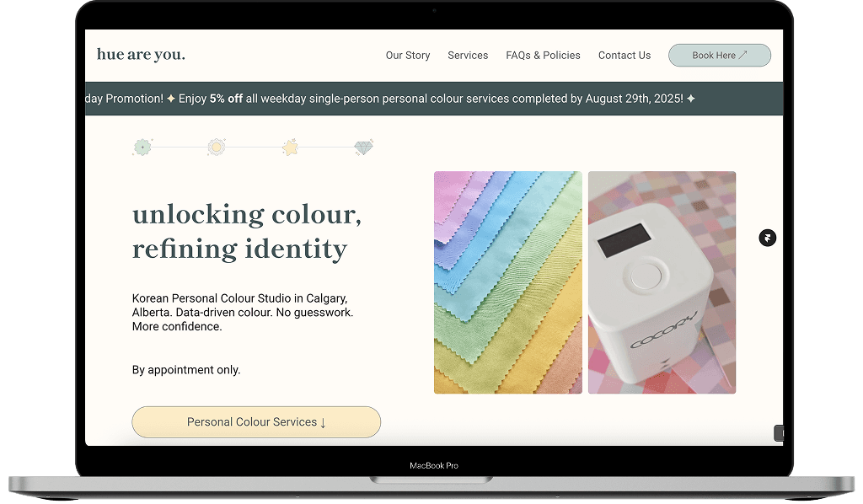Click the Personal Colour Services button

256,422
